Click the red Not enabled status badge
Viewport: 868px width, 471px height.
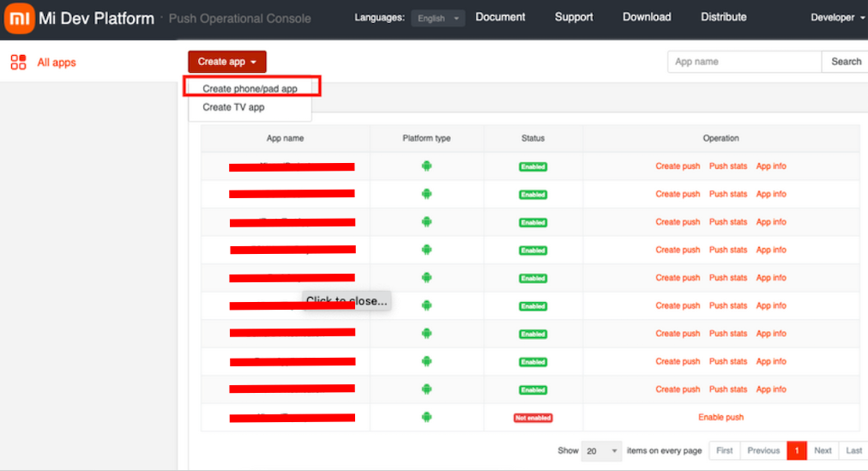point(533,418)
